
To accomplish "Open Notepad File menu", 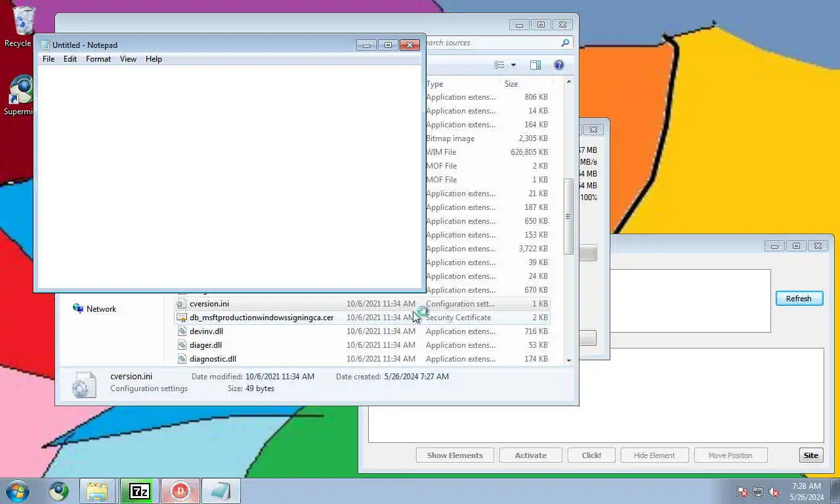I will pyautogui.click(x=49, y=59).
